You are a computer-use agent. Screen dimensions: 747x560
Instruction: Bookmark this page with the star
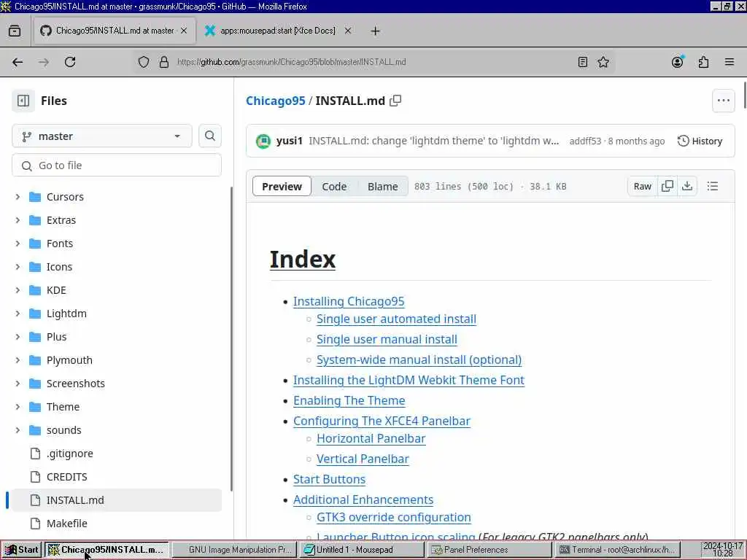tap(603, 62)
